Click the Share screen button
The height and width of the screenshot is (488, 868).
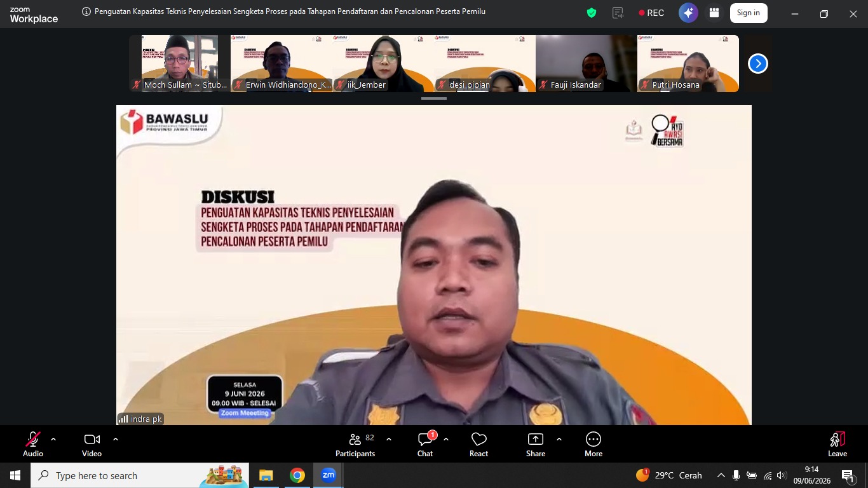536,444
